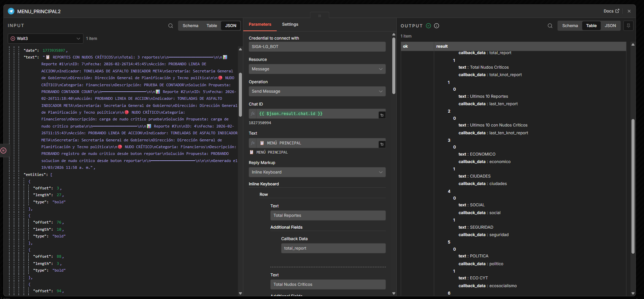Viewport: 644px width, 299px height.
Task: Open the Operation dropdown showing Send Message
Action: click(317, 91)
